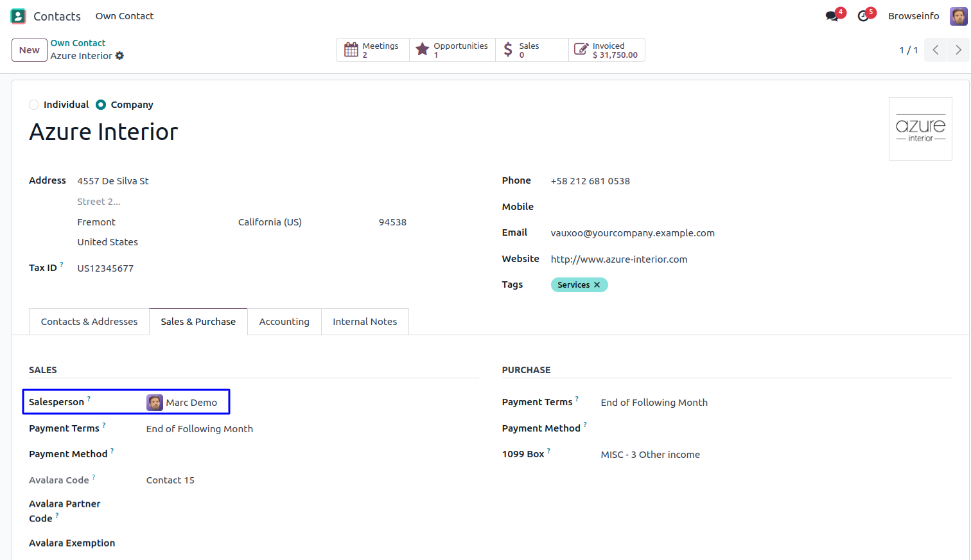Image resolution: width=971 pixels, height=560 pixels.
Task: Open Opportunities star smart button
Action: (x=452, y=50)
